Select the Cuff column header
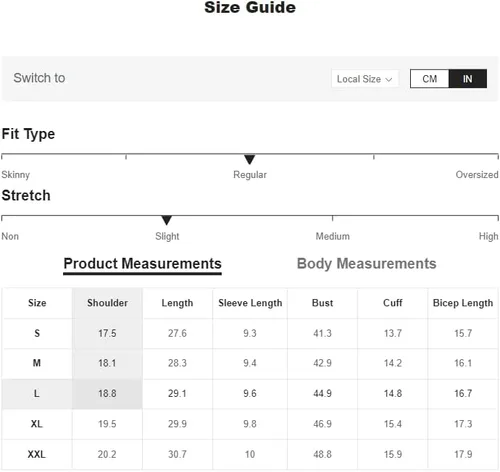This screenshot has width=500, height=472. [x=393, y=303]
